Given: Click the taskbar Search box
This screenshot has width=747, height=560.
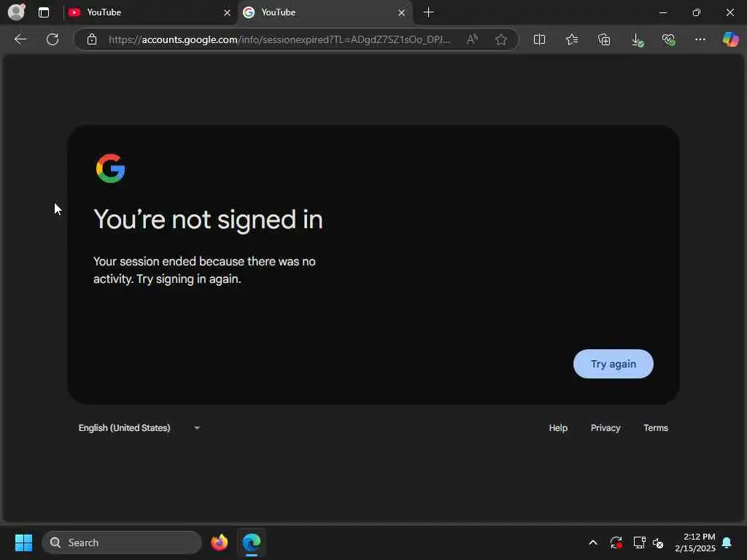Looking at the screenshot, I should tap(122, 542).
